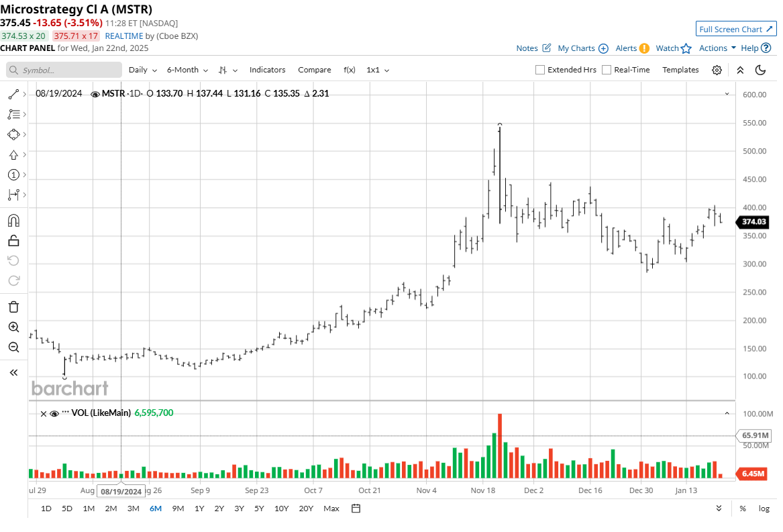Enable the Real-Time checkbox
783x532 pixels.
point(607,70)
